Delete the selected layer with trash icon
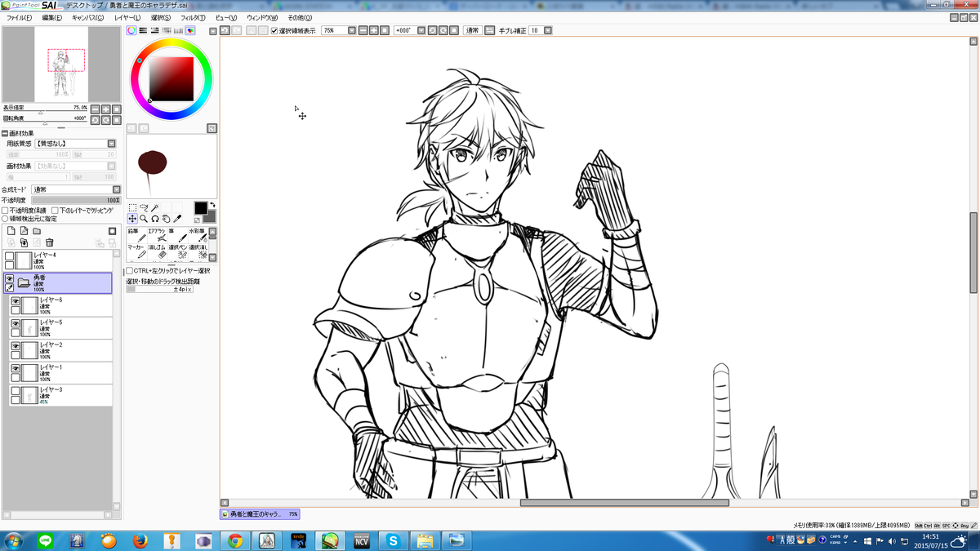The height and width of the screenshot is (551, 980). tap(50, 242)
